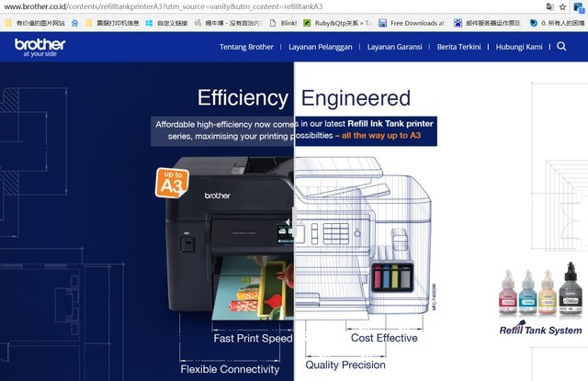
Task: Grab the before/after comparison slider handle
Action: click(294, 222)
